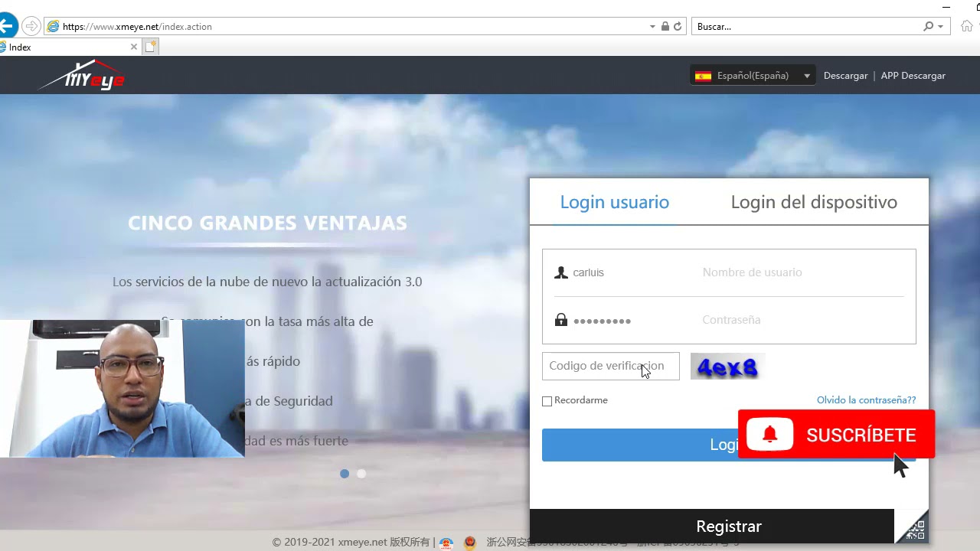Open the address bar history dropdown arrow
980x551 pixels.
[x=652, y=26]
